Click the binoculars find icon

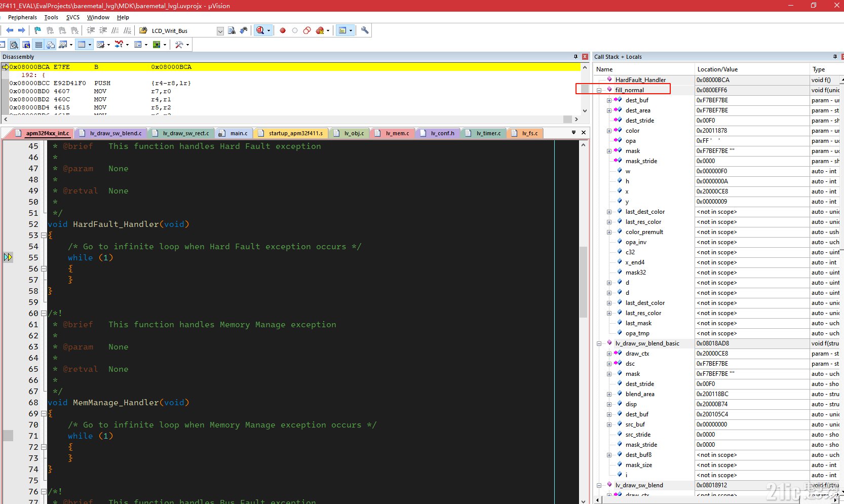pyautogui.click(x=244, y=30)
